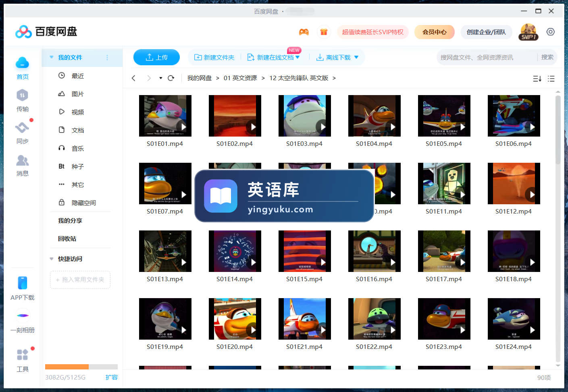Click the APP下载 phone icon
This screenshot has width=568, height=392.
pos(22,283)
